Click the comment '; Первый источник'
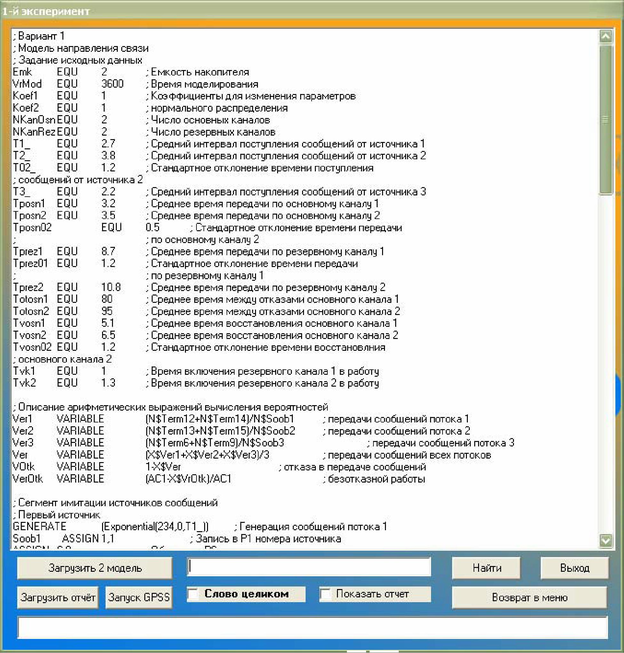The width and height of the screenshot is (624, 653). point(57,515)
